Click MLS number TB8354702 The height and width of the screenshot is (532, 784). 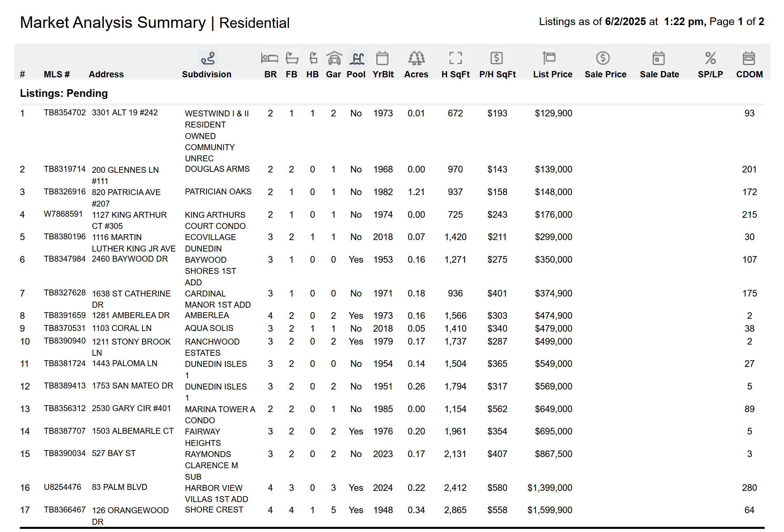64,113
